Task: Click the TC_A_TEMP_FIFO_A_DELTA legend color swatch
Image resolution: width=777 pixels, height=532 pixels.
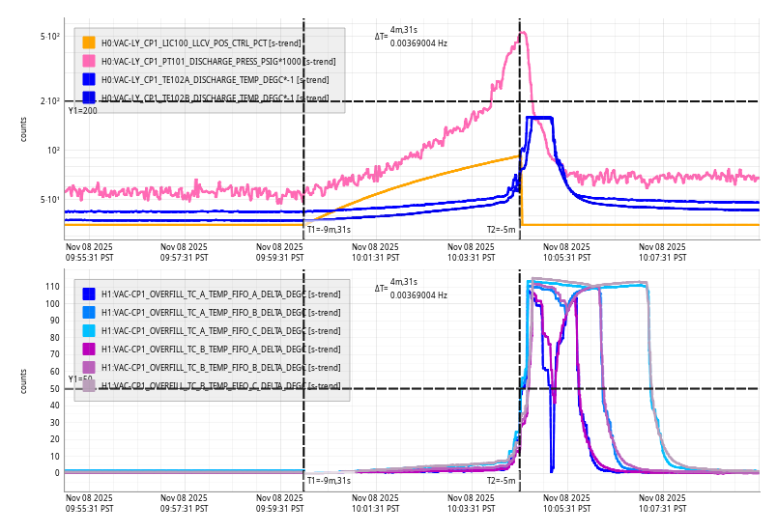Action: pos(89,294)
